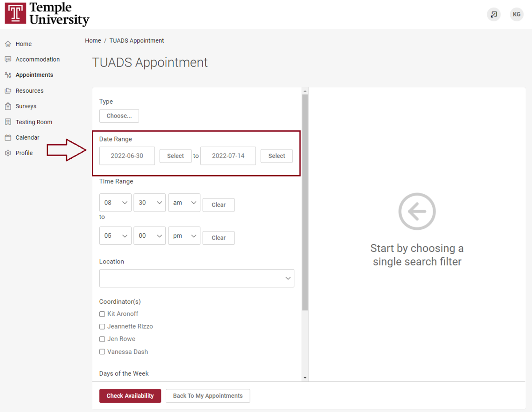532x412 pixels.
Task: Click the expand icon beside KG avatar
Action: click(x=494, y=15)
